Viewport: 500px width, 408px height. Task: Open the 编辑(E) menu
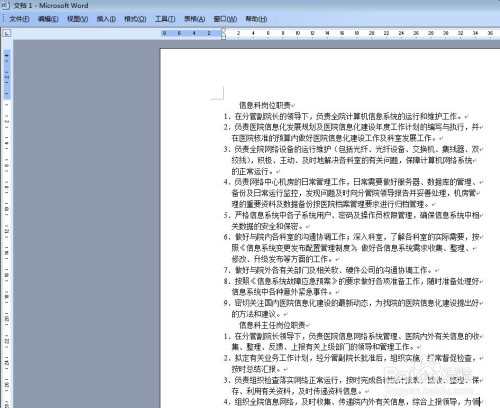48,19
